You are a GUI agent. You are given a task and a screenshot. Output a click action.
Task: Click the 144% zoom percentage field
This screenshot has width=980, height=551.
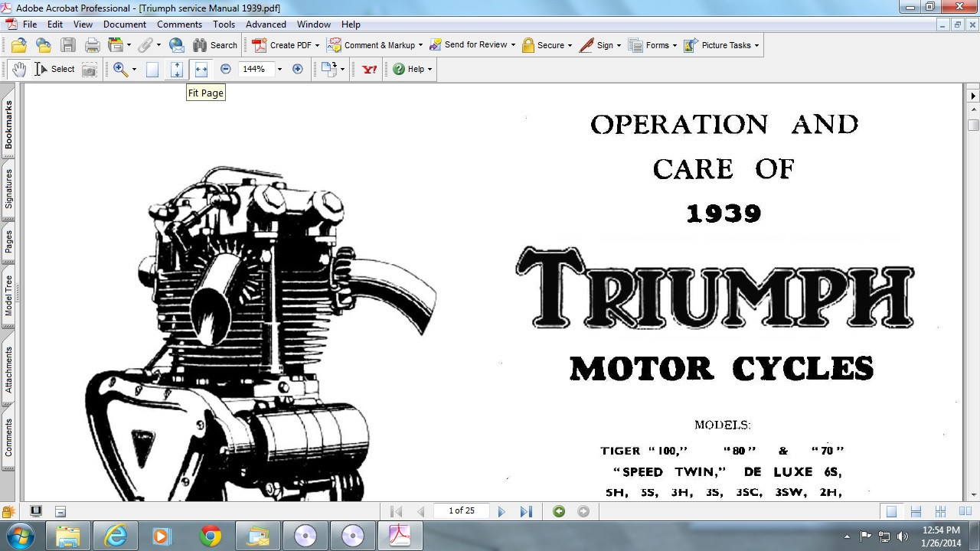point(255,69)
